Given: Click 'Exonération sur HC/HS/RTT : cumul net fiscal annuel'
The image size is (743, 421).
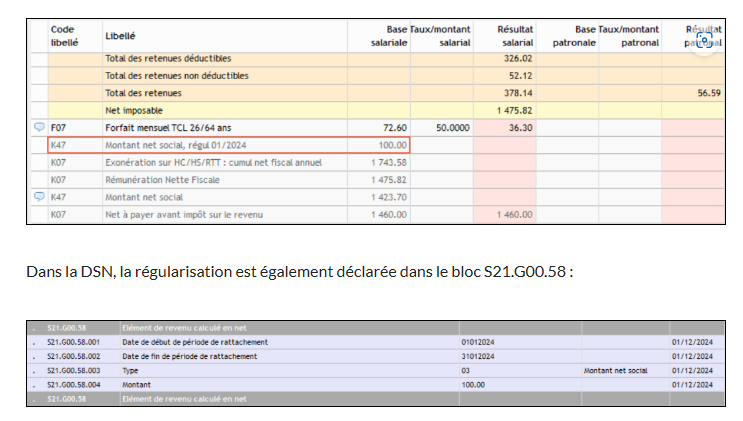Looking at the screenshot, I should [213, 163].
